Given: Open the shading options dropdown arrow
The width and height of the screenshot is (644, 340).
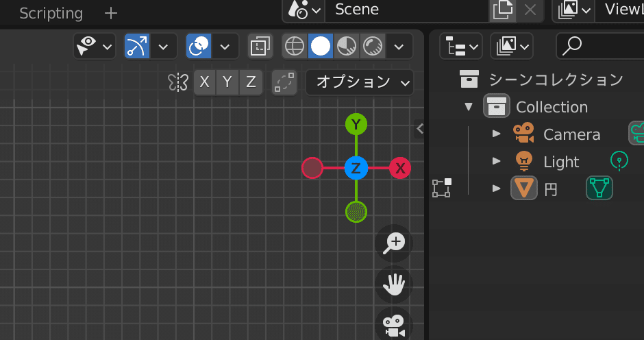Looking at the screenshot, I should [399, 47].
